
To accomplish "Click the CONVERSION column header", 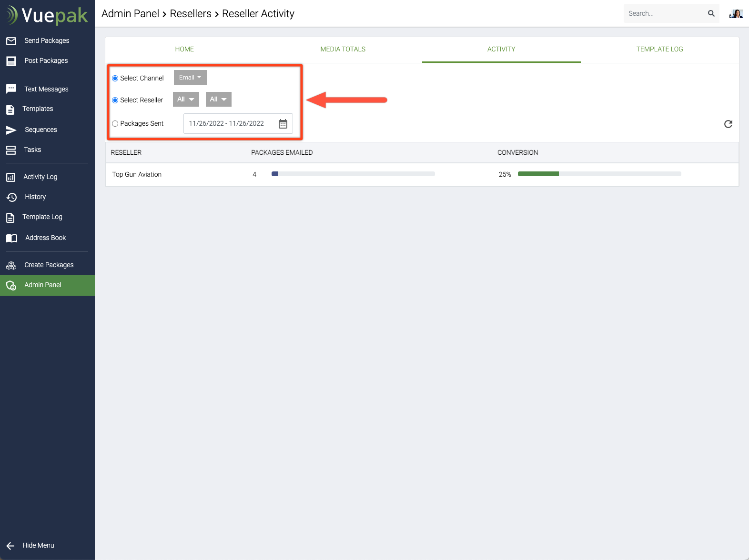I will click(x=518, y=152).
